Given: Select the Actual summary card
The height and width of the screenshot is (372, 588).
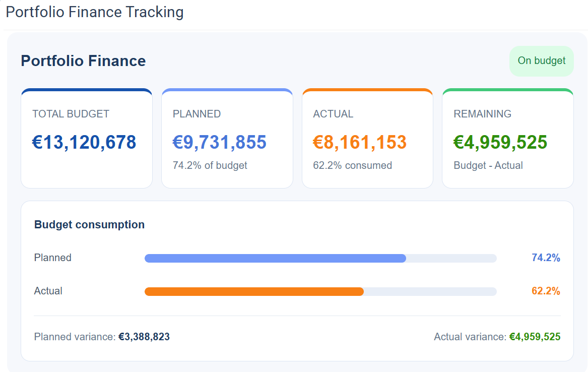Looking at the screenshot, I should tap(367, 139).
